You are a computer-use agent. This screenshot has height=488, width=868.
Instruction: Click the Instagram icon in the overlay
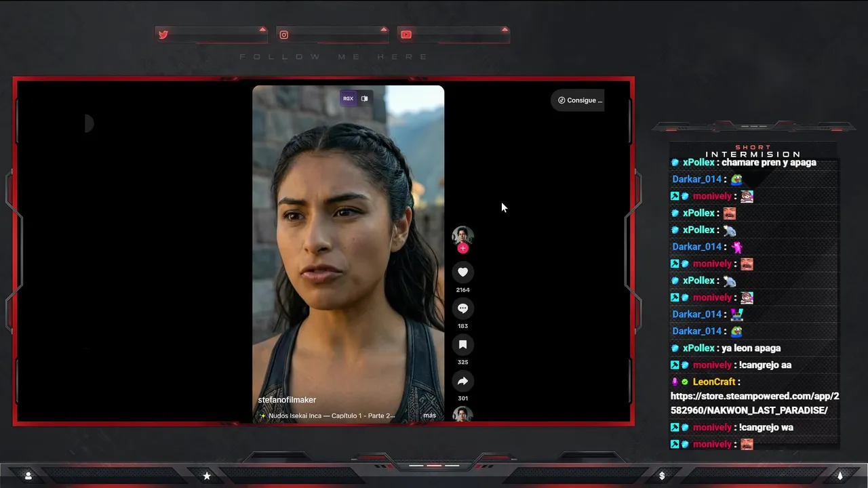click(x=284, y=35)
